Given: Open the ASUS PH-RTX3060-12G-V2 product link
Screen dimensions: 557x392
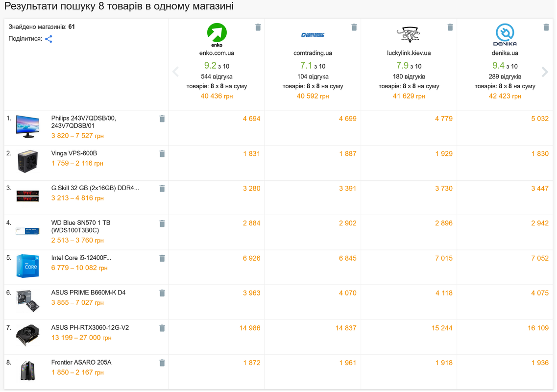Looking at the screenshot, I should coord(90,328).
